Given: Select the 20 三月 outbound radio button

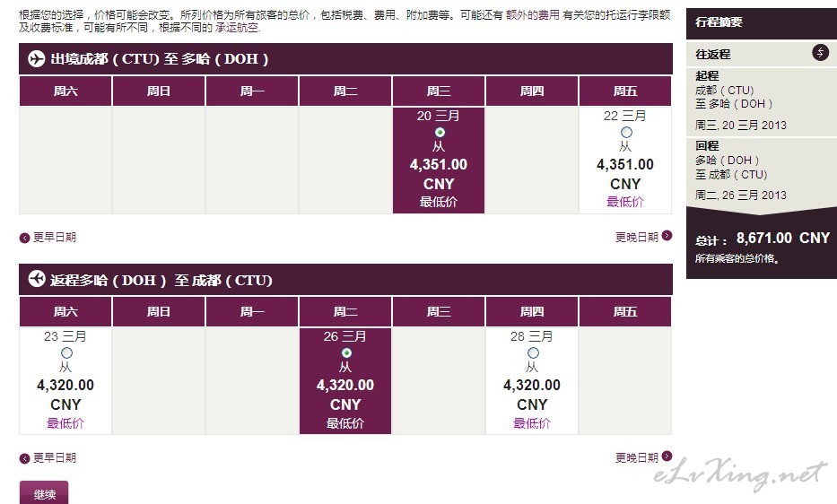Looking at the screenshot, I should point(440,132).
